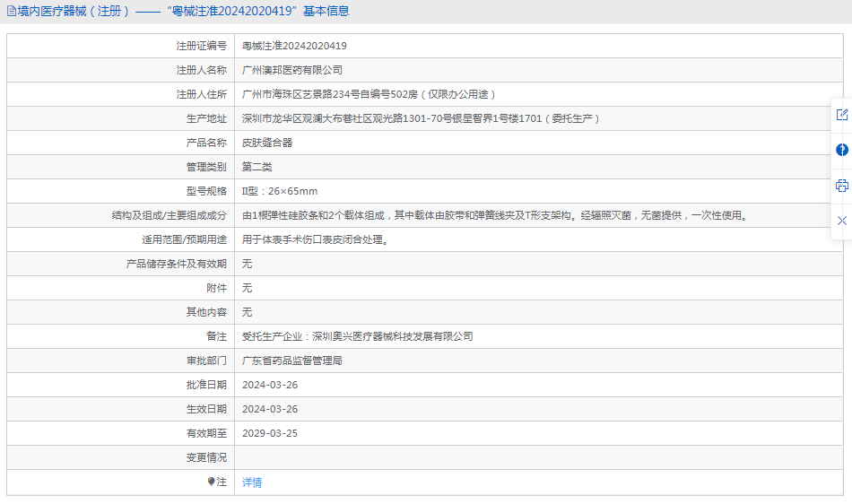Click the registrant name 广州澳邦医药有限公司
The image size is (852, 504).
(x=291, y=70)
